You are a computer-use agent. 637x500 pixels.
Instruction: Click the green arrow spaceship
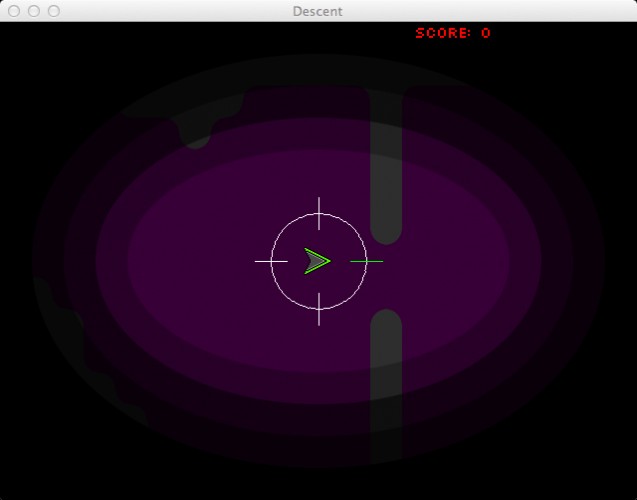coord(317,261)
